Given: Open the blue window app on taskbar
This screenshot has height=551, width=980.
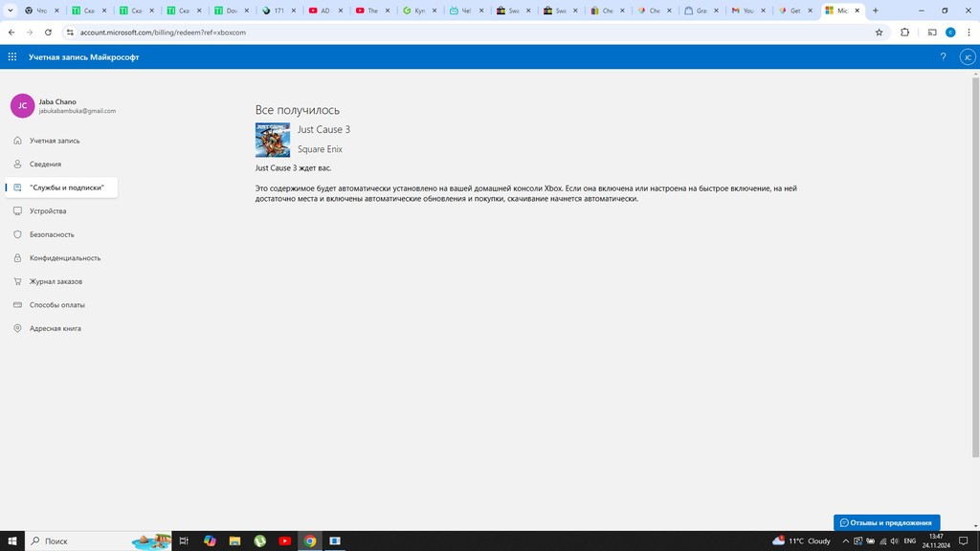Looking at the screenshot, I should coord(335,541).
